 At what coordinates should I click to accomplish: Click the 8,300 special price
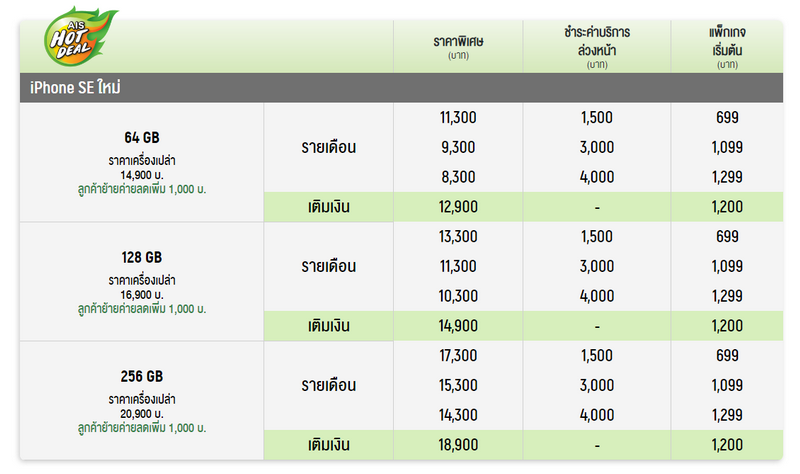(x=459, y=176)
